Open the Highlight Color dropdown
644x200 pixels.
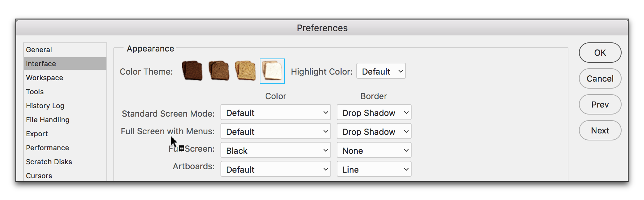(x=381, y=71)
